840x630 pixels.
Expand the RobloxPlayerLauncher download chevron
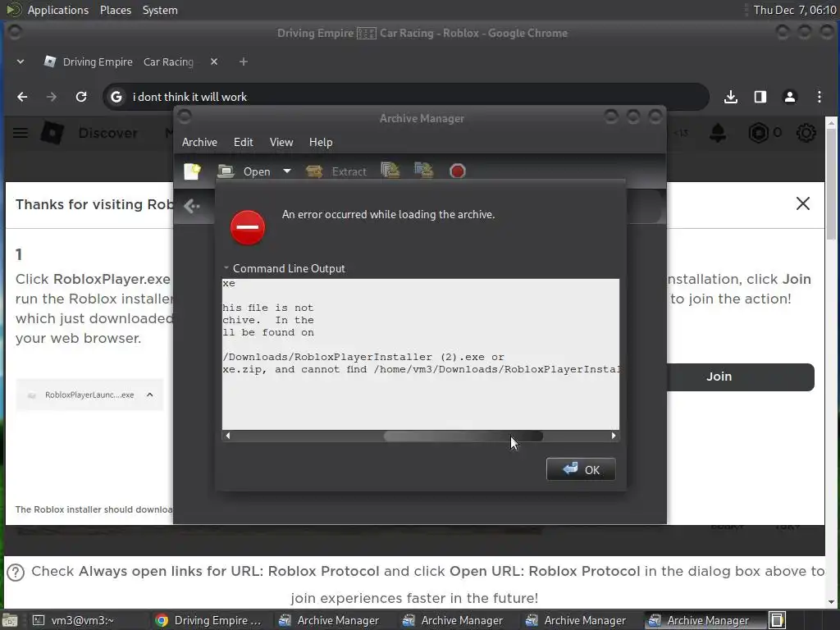tap(150, 395)
